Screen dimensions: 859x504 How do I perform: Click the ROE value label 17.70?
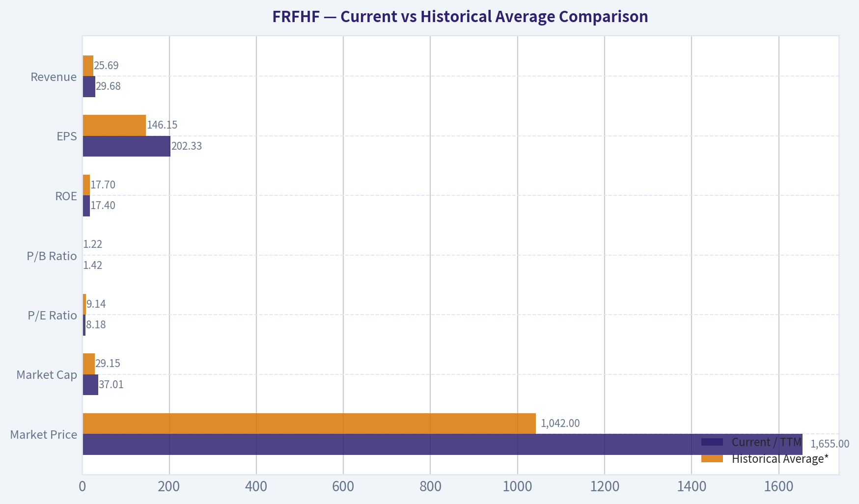tap(103, 185)
